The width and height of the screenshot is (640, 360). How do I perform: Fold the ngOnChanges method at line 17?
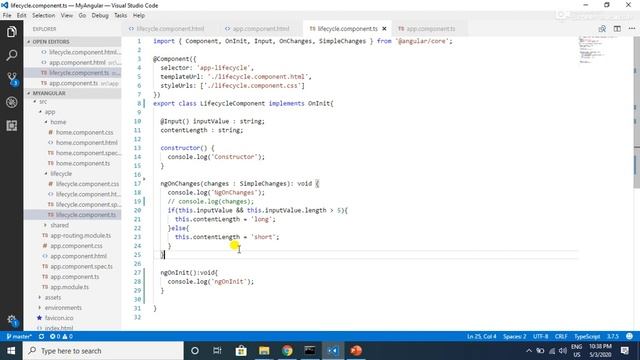144,179
